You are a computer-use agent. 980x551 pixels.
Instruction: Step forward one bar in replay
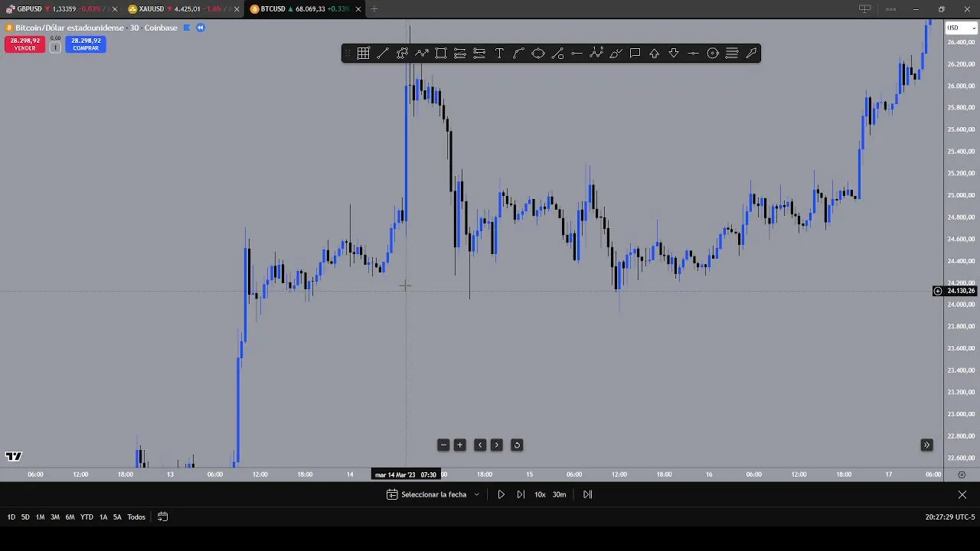point(521,494)
